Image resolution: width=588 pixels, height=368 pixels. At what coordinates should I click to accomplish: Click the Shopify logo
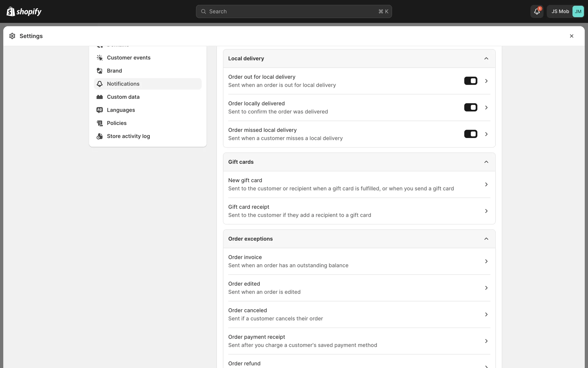(24, 11)
